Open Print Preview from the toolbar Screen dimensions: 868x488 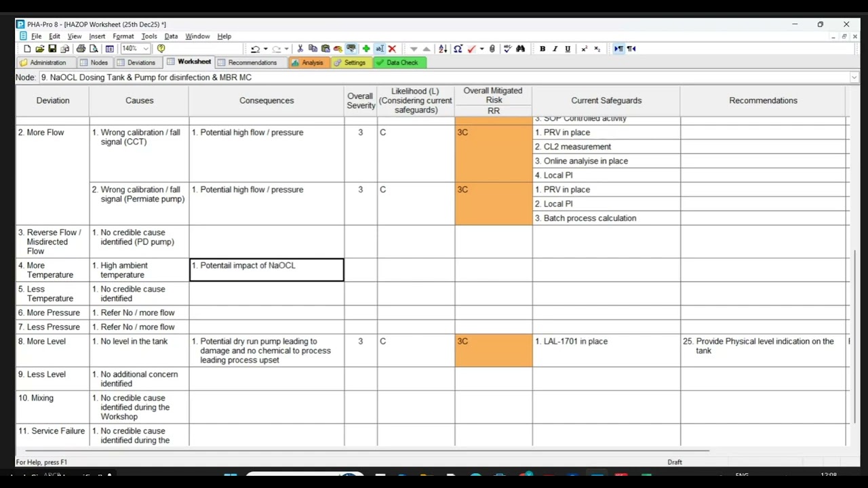[94, 49]
